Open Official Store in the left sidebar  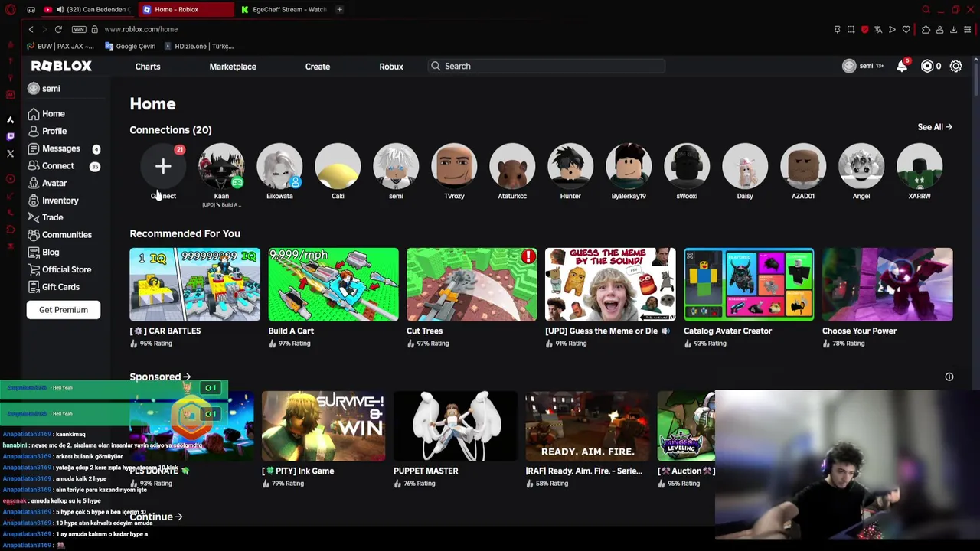pos(67,269)
